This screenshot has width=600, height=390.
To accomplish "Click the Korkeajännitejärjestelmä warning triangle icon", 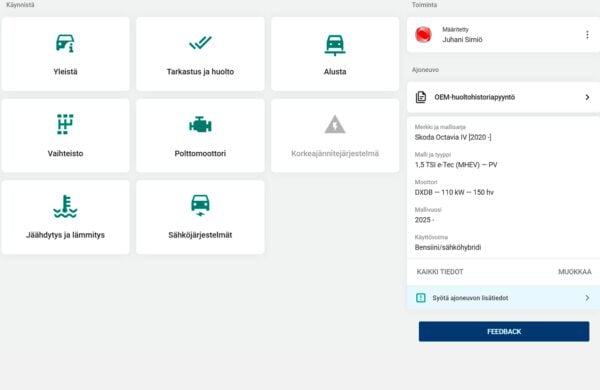I will (x=335, y=124).
